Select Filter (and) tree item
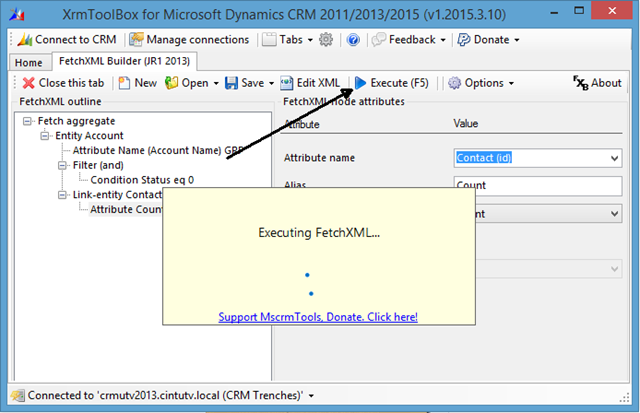Viewport: 640px width, 413px height. 98,165
